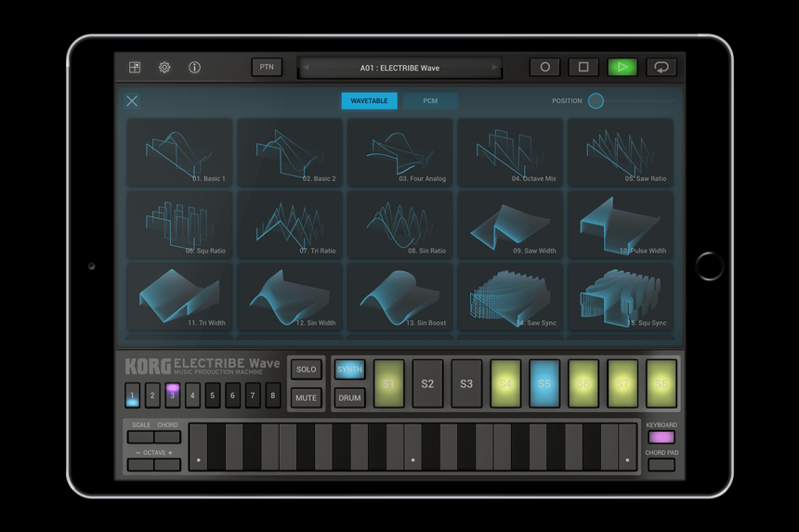Screen dimensions: 799x532
Task: Close the wavetable browser with X
Action: click(132, 101)
